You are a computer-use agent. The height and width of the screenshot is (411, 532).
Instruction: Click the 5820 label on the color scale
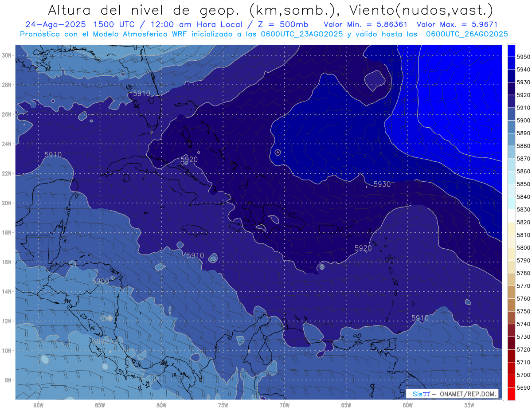click(x=524, y=222)
